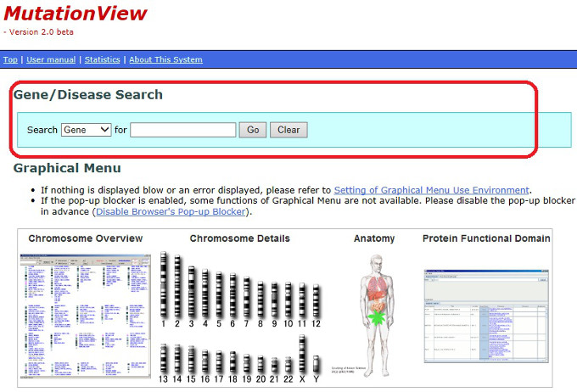This screenshot has height=392, width=577.
Task: Go to the Top navigation link
Action: pyautogui.click(x=10, y=59)
